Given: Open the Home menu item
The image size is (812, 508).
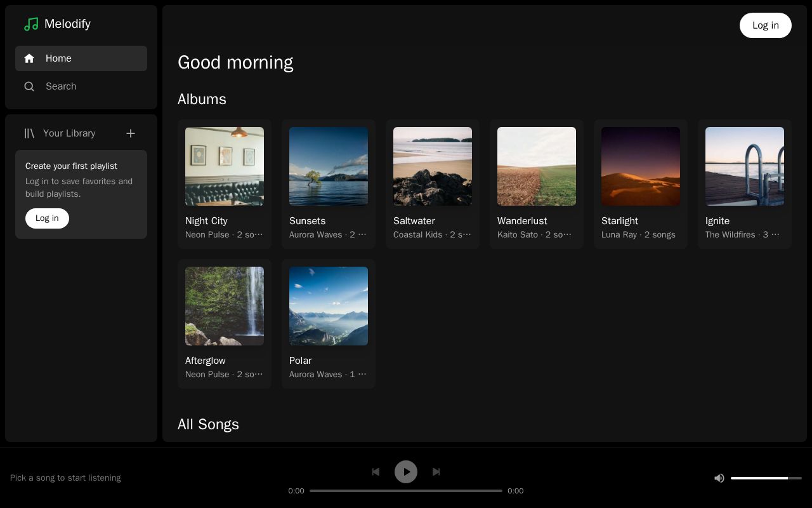Looking at the screenshot, I should (81, 58).
